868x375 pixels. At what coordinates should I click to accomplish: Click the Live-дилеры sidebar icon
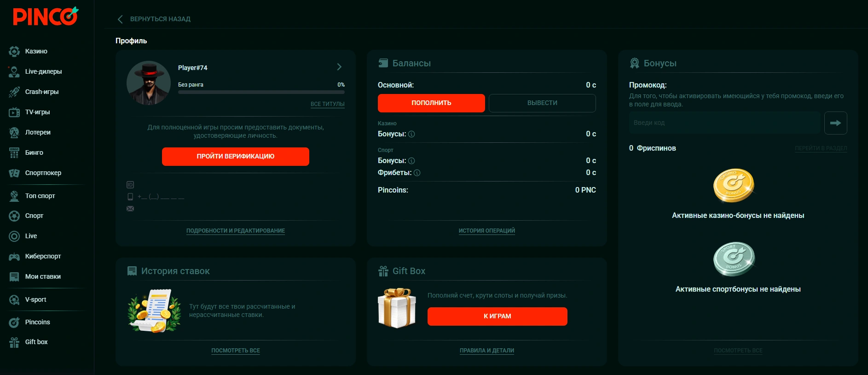coord(14,71)
